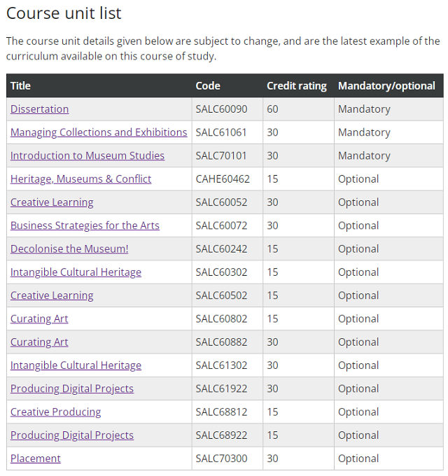
Task: Open Intangible Cultural Heritage link for SALC60302
Action: (x=76, y=272)
